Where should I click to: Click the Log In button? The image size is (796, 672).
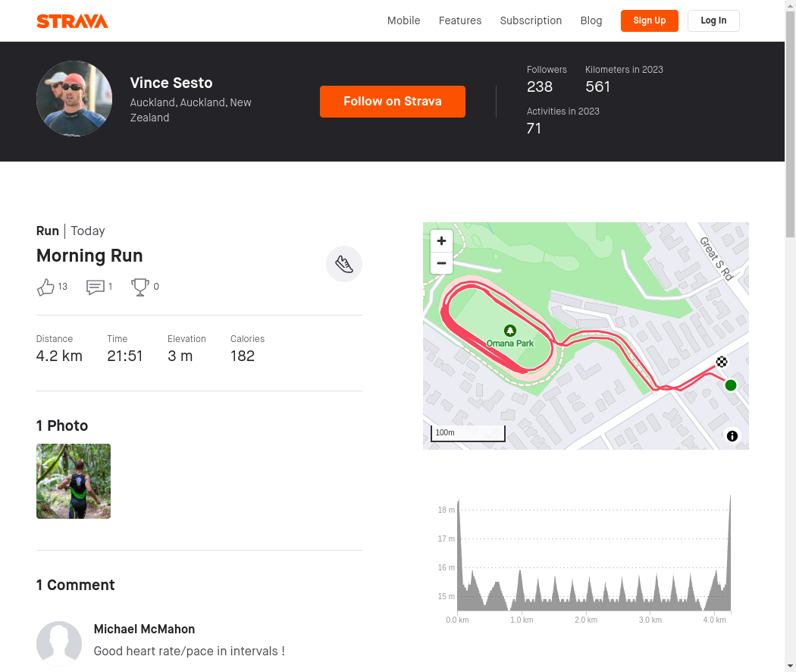click(713, 20)
